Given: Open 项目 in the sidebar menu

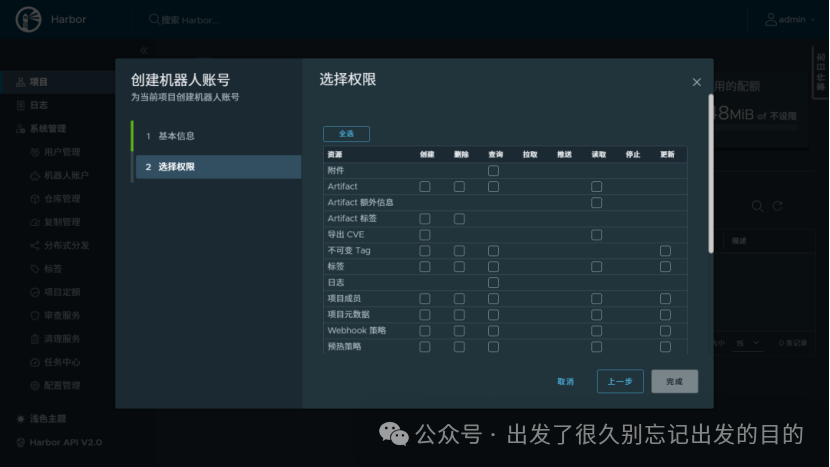Looking at the screenshot, I should click(x=39, y=82).
